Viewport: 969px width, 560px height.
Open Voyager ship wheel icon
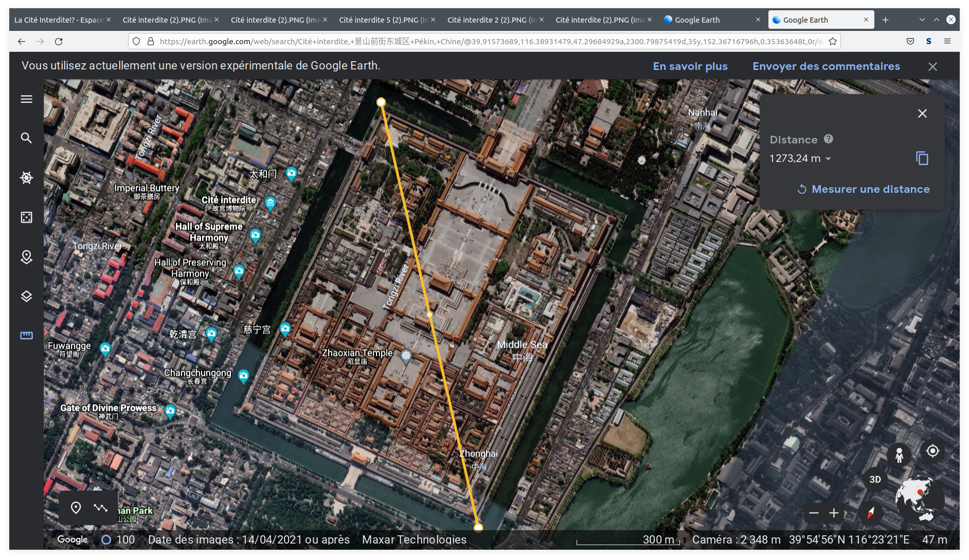(x=26, y=178)
